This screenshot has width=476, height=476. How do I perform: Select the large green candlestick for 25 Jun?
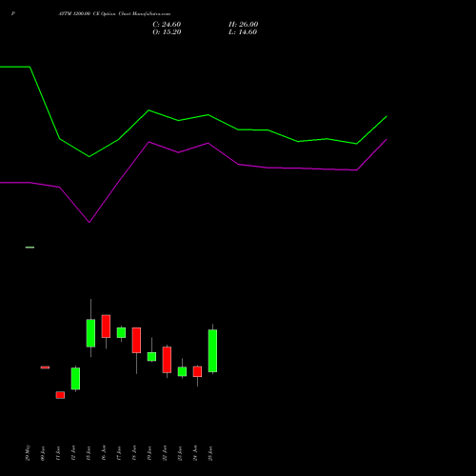pos(212,350)
